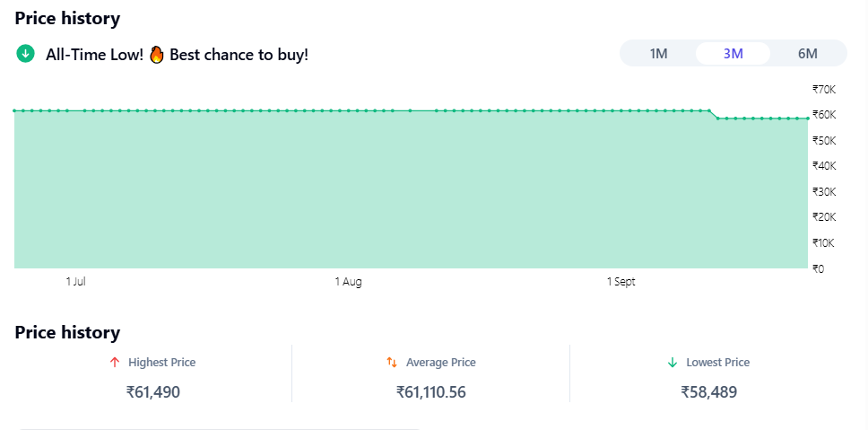Click the 1 Aug date label

pyautogui.click(x=348, y=282)
